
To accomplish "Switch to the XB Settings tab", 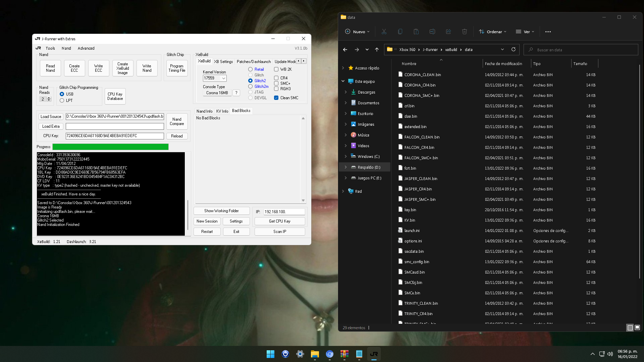I will [x=223, y=62].
